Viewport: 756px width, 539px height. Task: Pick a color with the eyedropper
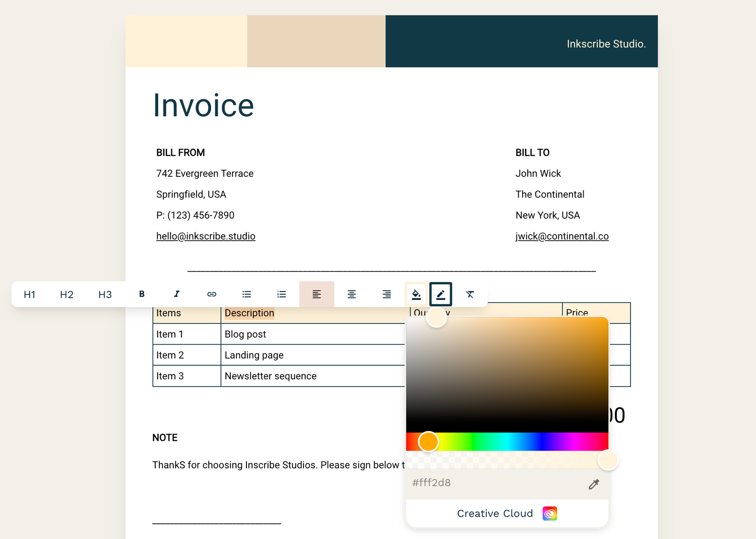tap(594, 484)
